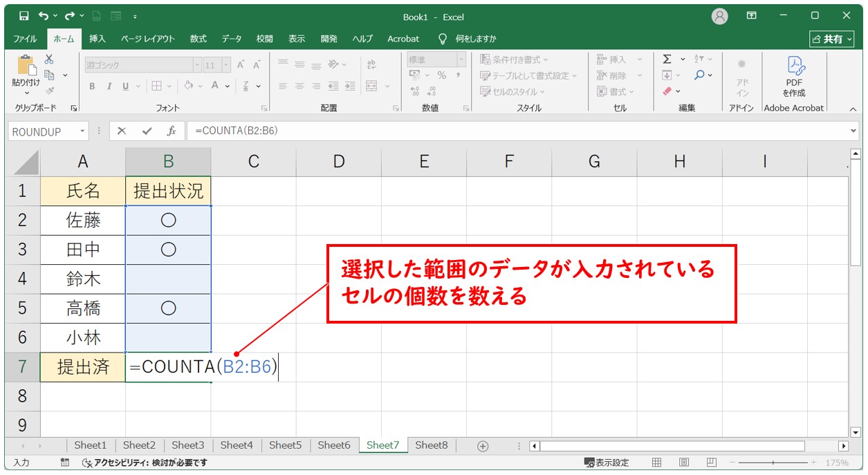868x475 pixels.
Task: Click the 共有 share button
Action: [833, 39]
